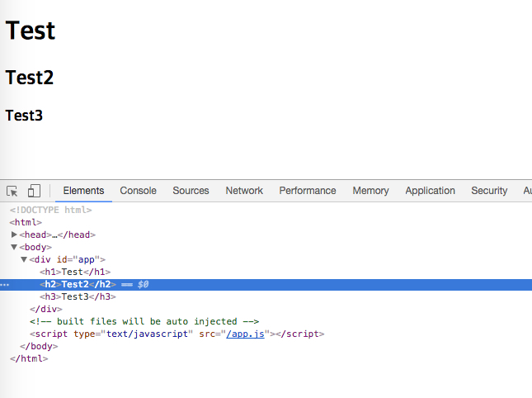Select the highlighted <h2>Test2</h2> row
This screenshot has height=398, width=532.
266,285
